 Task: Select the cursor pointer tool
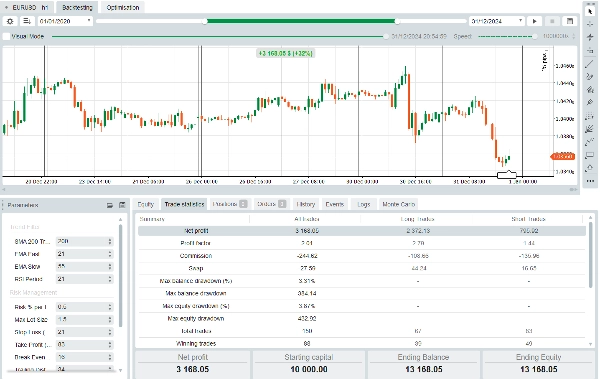[590, 11]
